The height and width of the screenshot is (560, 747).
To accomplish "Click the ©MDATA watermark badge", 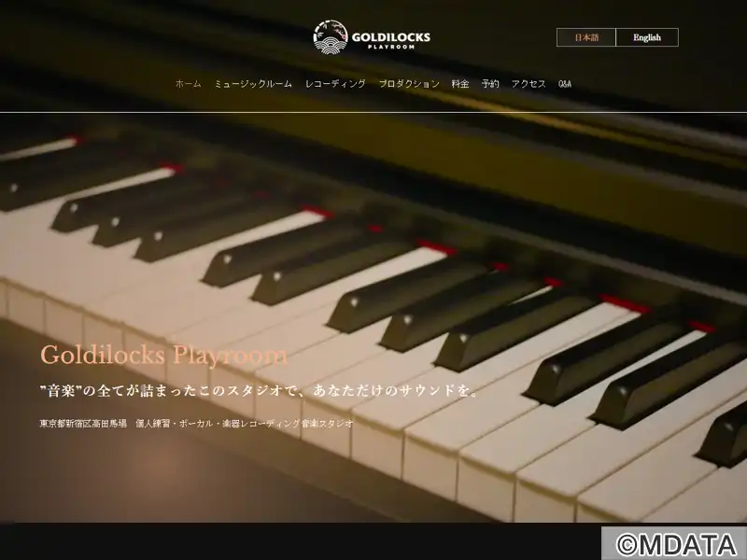I will click(674, 543).
